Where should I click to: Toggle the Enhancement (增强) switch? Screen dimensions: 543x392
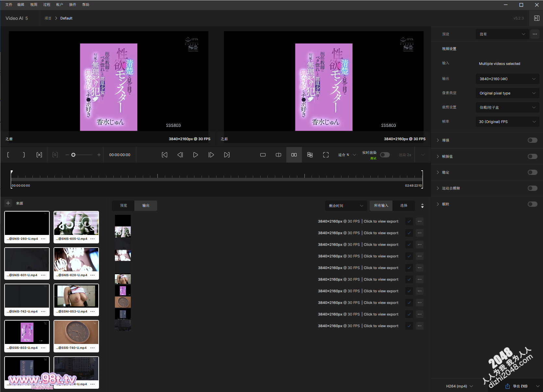click(x=533, y=140)
